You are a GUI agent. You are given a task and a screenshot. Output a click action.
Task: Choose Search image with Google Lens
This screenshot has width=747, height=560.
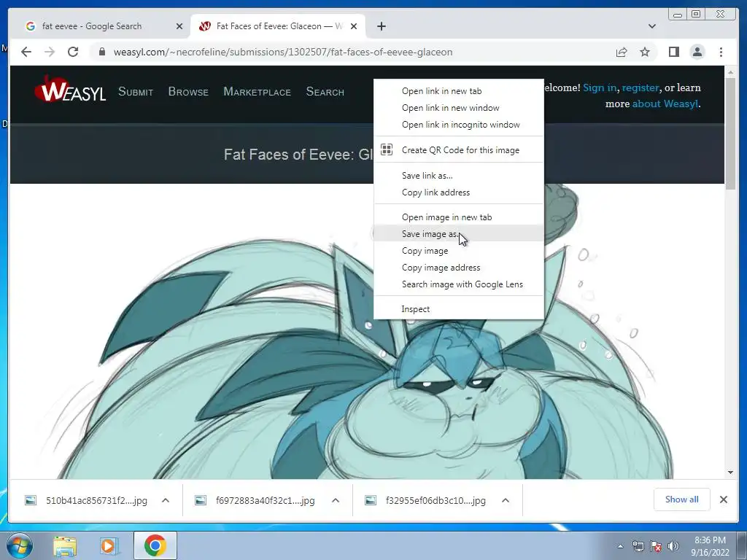[458, 284]
